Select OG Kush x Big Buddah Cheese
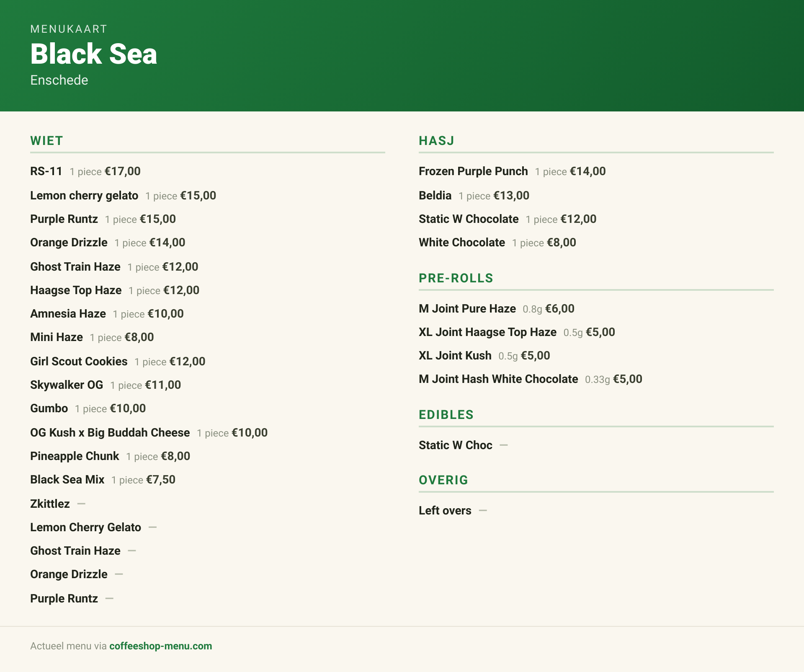The image size is (804, 672). (149, 433)
